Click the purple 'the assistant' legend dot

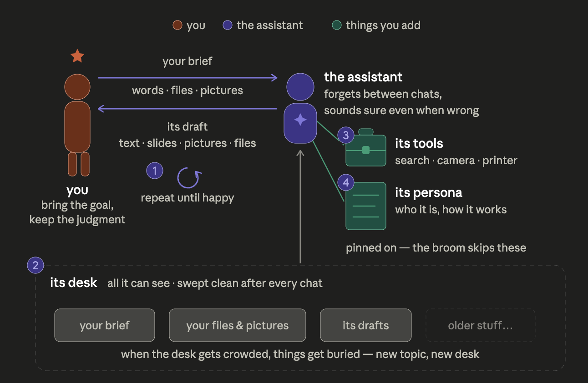coord(228,25)
